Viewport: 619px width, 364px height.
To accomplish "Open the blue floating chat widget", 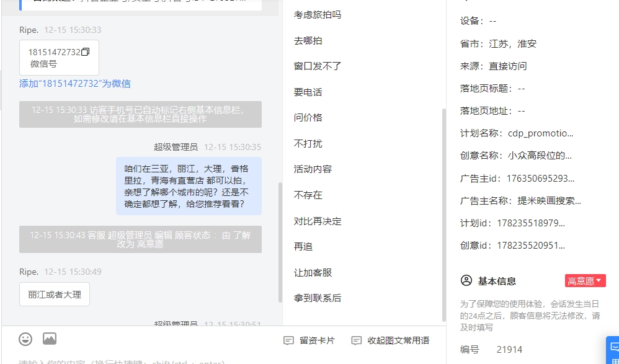I will (x=613, y=350).
